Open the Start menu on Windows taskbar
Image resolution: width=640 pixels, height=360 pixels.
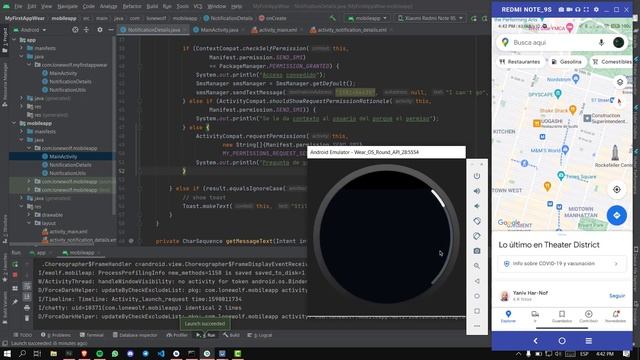(x=7, y=353)
